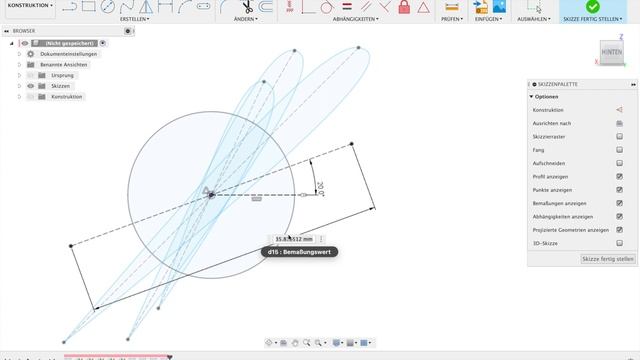Open the KONSTRUKTION workspace dropdown

[30, 5]
